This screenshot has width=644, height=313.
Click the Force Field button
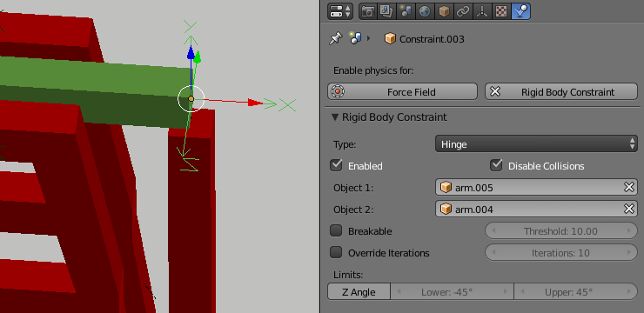click(x=402, y=91)
